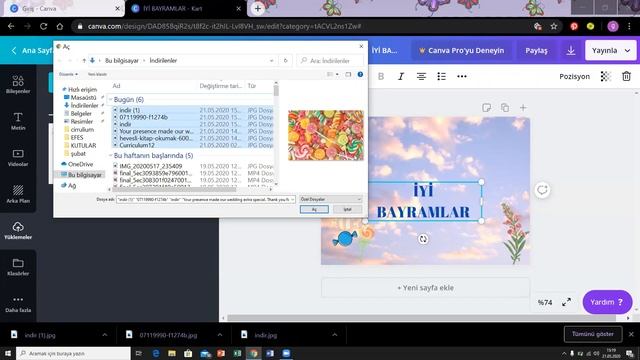Switch to the İYİ BAYRAMLAR - Kart browser tab

point(185,8)
